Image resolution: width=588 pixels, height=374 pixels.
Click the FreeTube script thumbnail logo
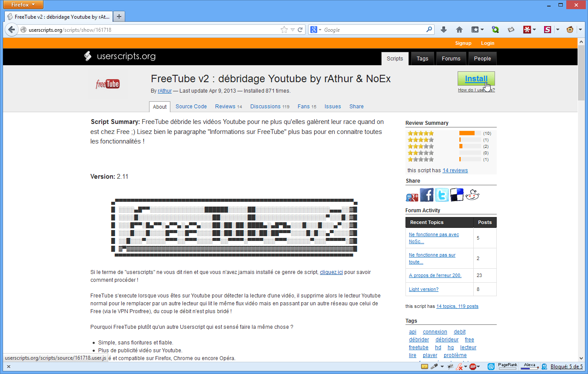(x=108, y=84)
